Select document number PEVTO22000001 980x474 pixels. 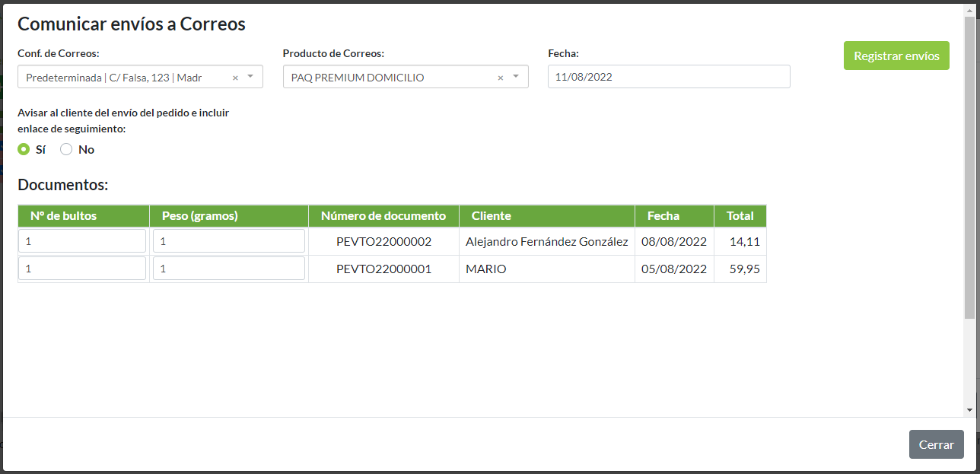pos(383,269)
